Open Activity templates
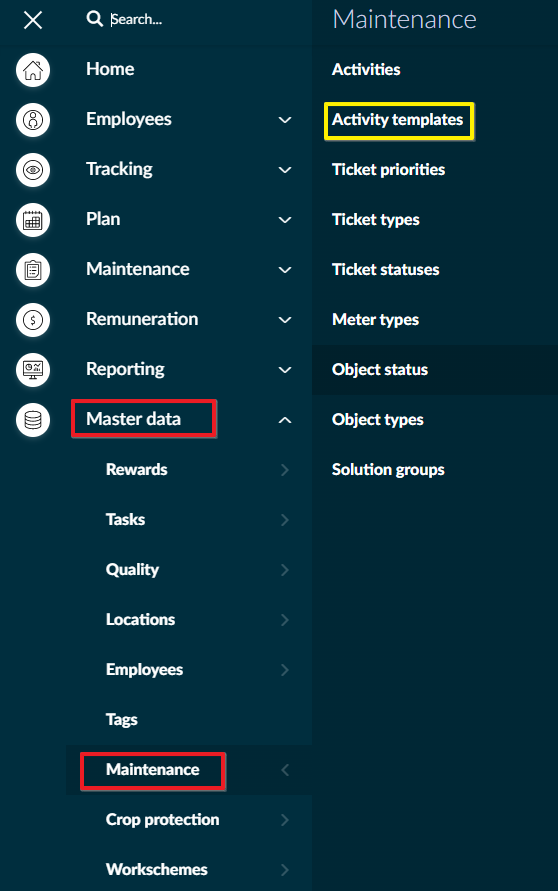The image size is (558, 891). [x=398, y=119]
